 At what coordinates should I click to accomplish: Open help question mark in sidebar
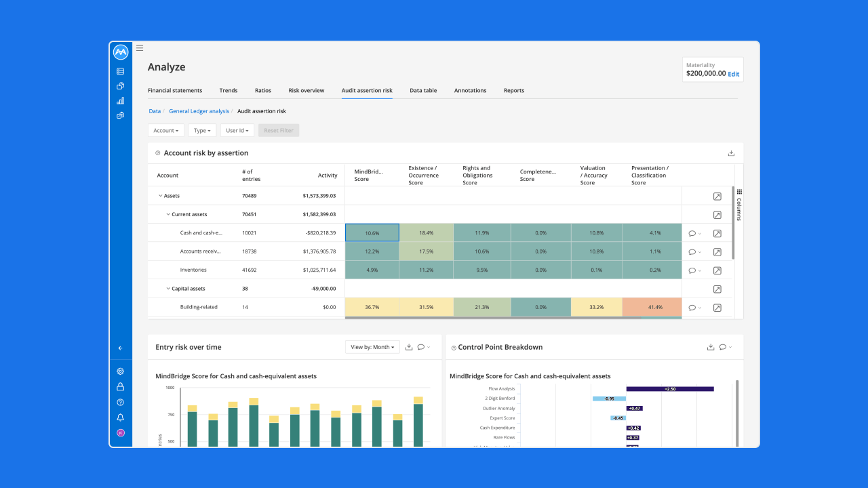[121, 403]
